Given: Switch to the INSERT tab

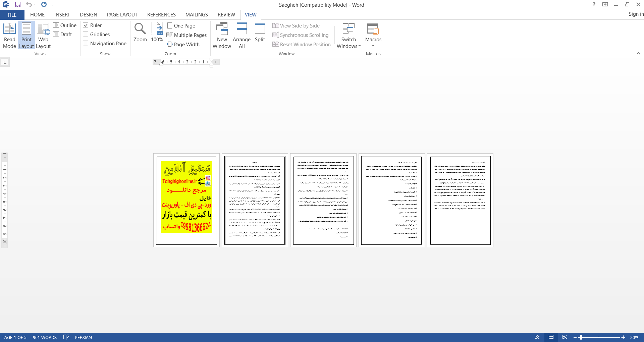Looking at the screenshot, I should (62, 15).
